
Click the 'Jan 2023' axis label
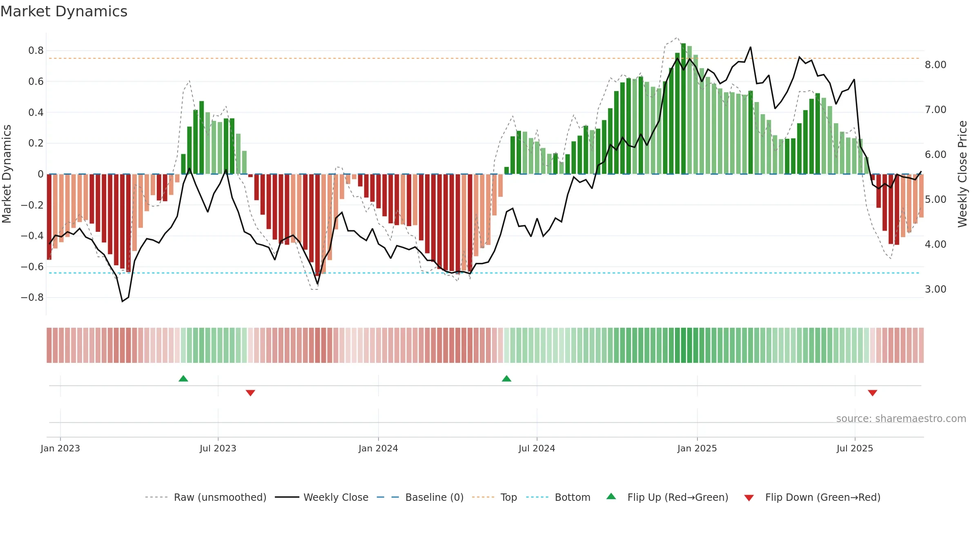point(60,448)
